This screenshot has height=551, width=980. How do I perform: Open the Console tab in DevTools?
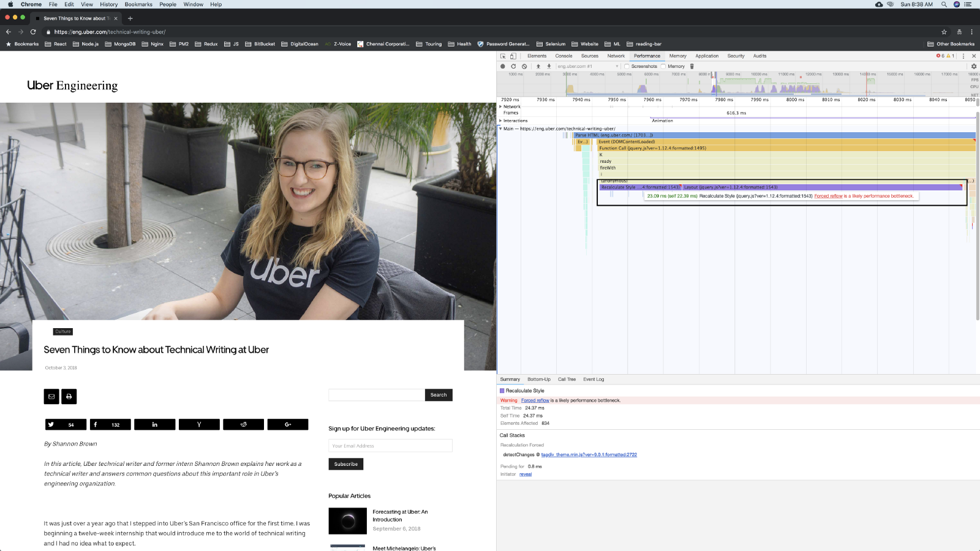pos(563,56)
